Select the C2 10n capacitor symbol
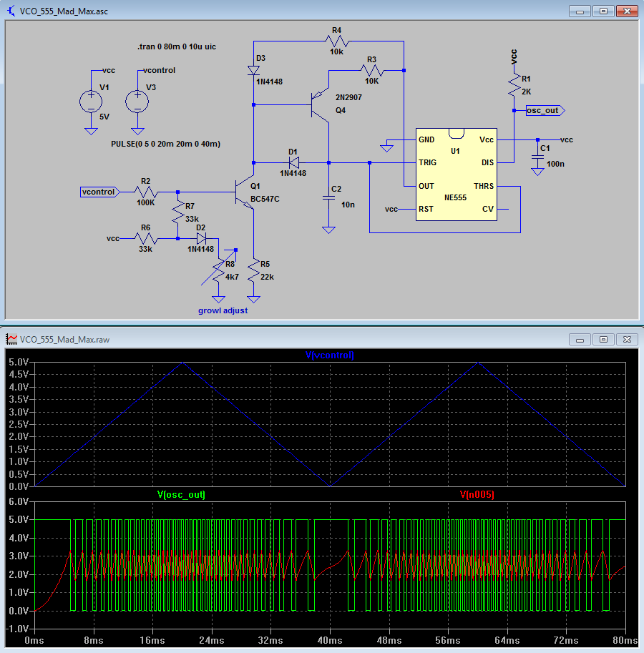This screenshot has height=653, width=644. (x=328, y=199)
